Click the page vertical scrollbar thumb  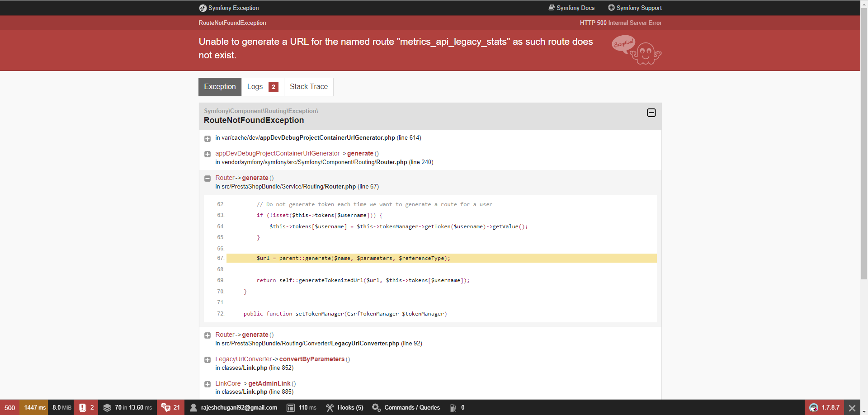coord(864,144)
